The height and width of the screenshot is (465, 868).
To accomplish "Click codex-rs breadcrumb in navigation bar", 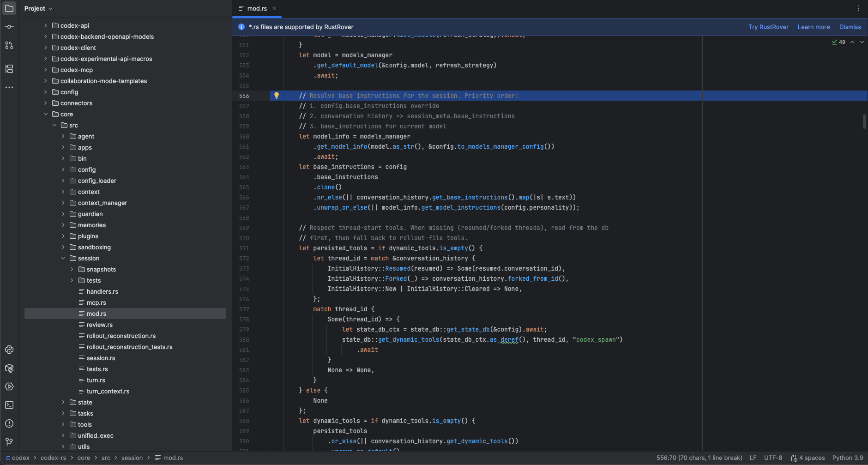I will 53,458.
